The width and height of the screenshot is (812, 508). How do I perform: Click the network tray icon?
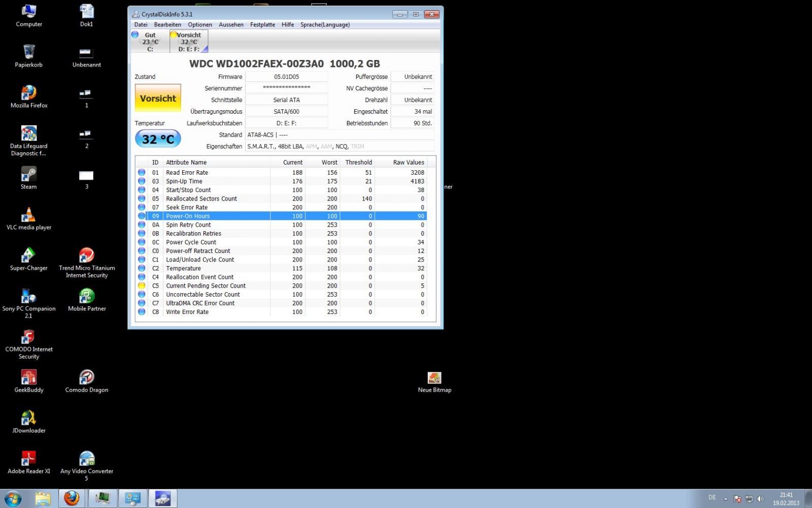click(749, 499)
